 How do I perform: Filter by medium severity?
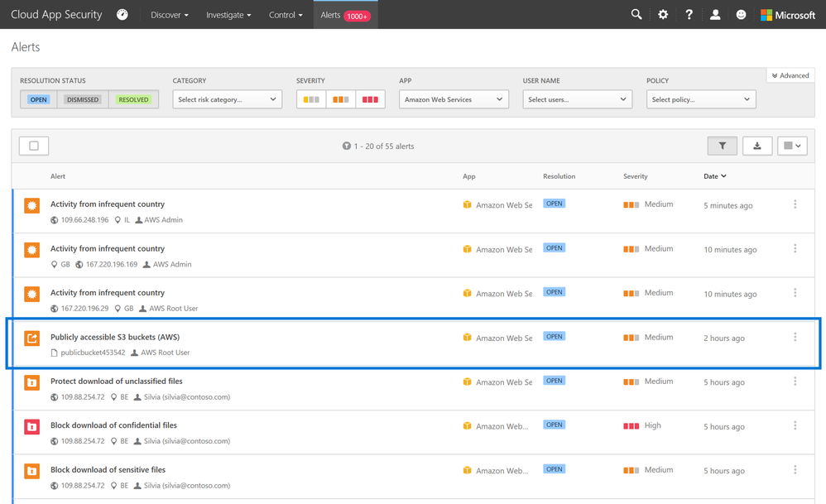[341, 99]
